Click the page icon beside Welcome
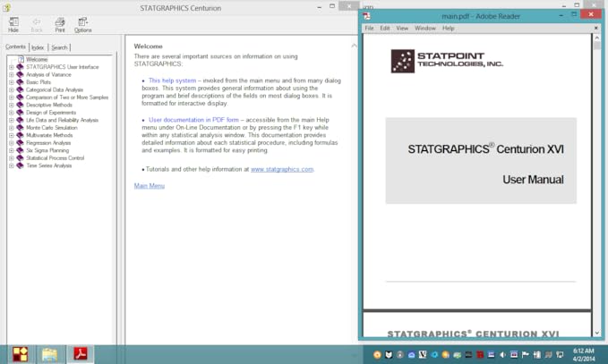Image resolution: width=608 pixels, height=364 pixels. click(x=21, y=59)
